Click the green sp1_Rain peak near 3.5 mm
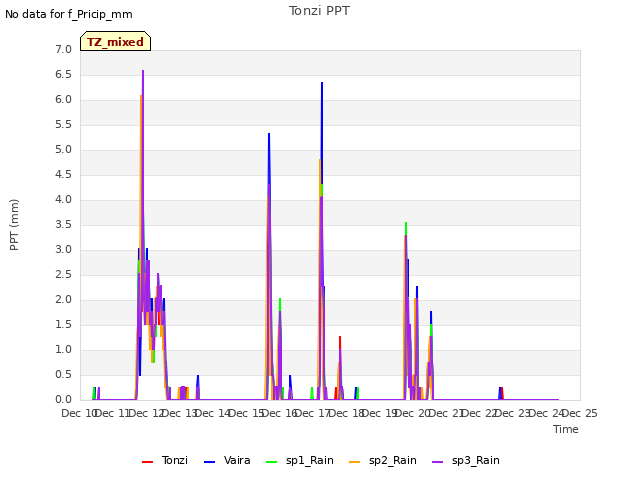Screen dimensions: 640x480 click(x=406, y=223)
